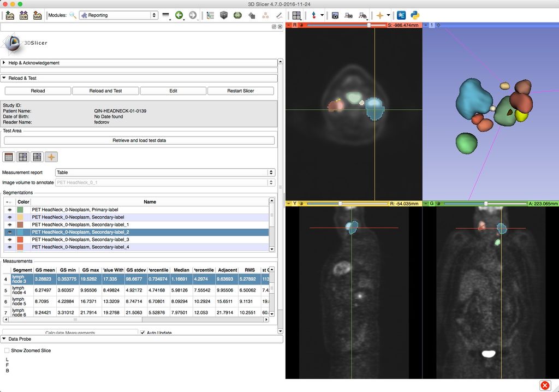Viewport: 559px width, 392px height.
Task: Open the Python interactor
Action: click(x=415, y=15)
